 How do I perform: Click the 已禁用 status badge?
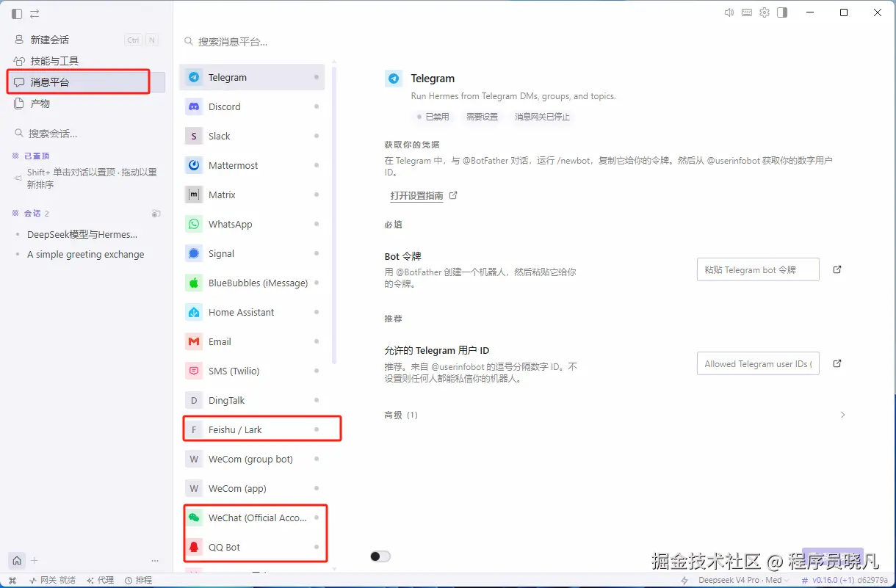click(x=433, y=117)
